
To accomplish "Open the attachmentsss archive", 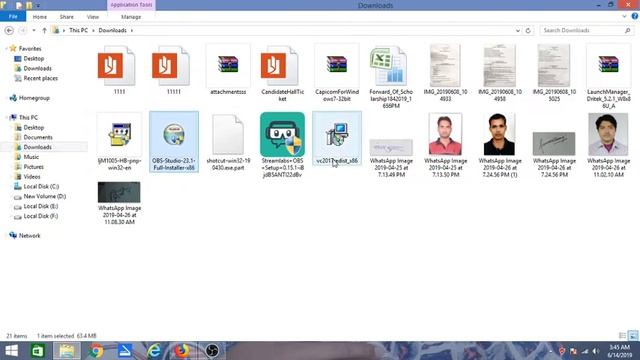I will point(228,64).
